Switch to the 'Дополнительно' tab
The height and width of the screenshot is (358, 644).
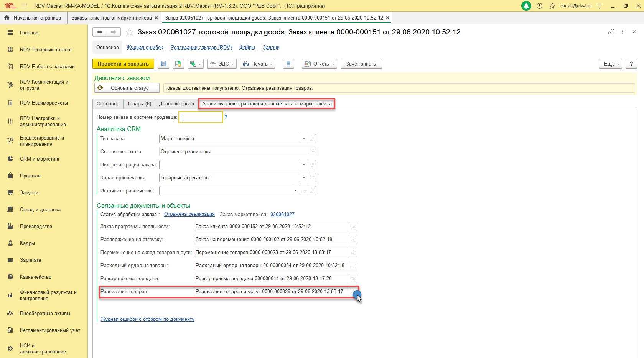click(x=176, y=104)
